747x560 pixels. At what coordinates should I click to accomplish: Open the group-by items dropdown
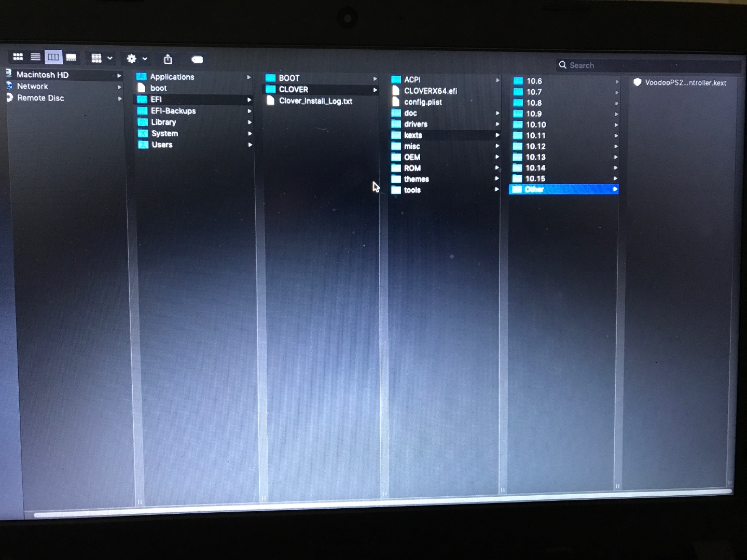click(x=102, y=58)
